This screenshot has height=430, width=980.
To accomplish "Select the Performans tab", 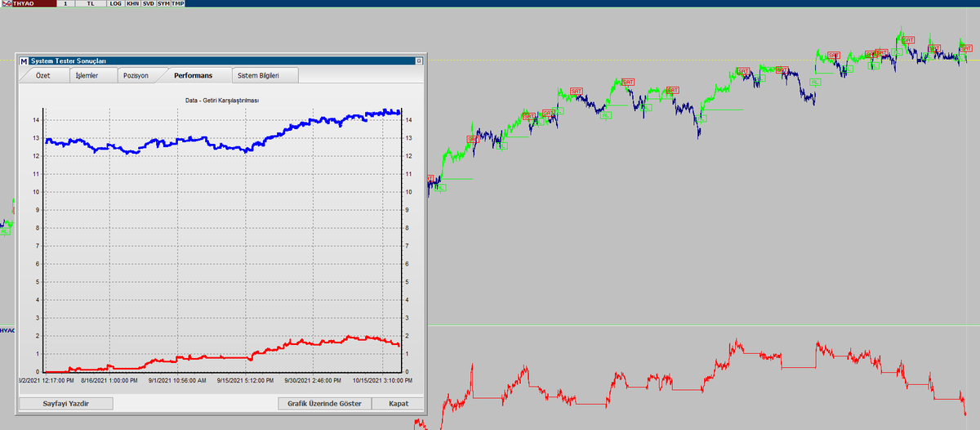I will tap(193, 75).
